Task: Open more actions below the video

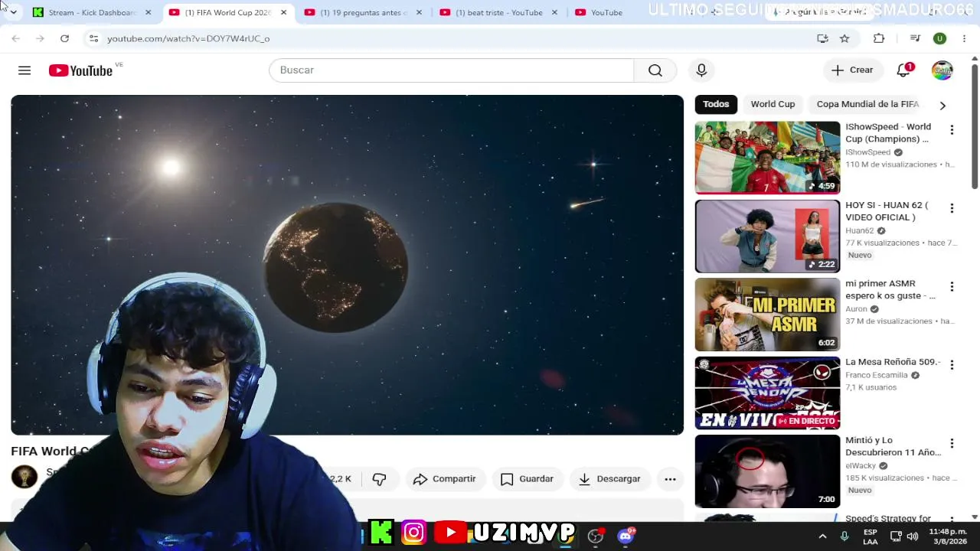Action: 670,479
